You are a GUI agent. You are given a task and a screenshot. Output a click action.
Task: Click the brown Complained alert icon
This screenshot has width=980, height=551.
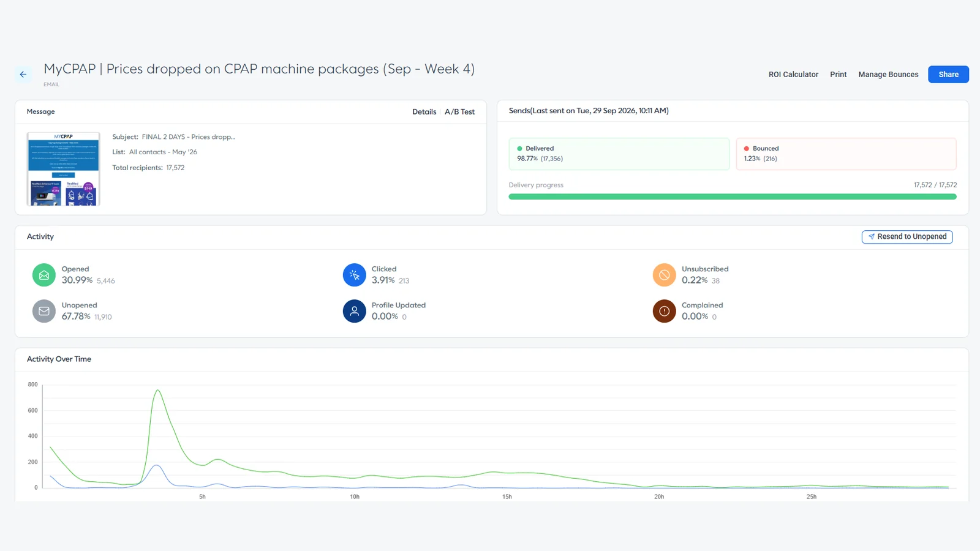pyautogui.click(x=664, y=311)
